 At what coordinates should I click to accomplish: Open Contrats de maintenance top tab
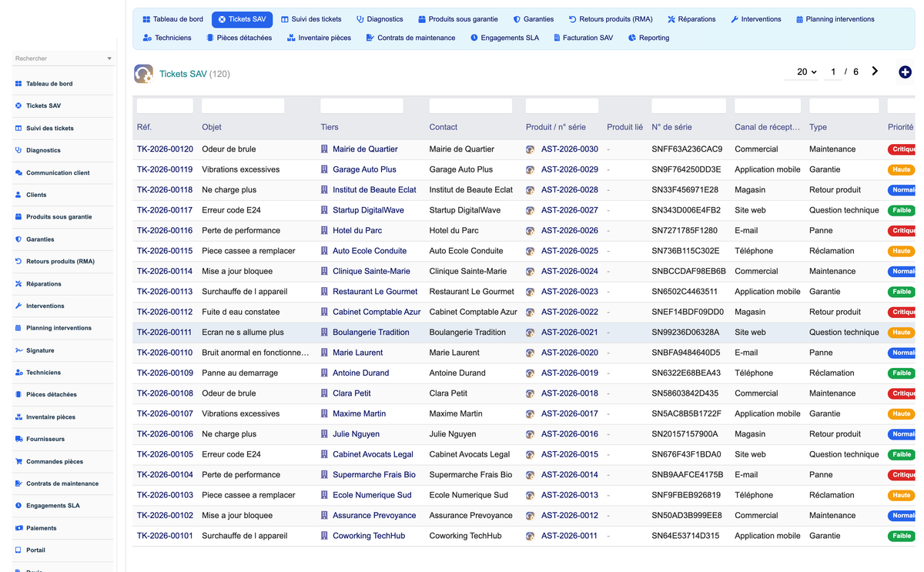pyautogui.click(x=410, y=38)
